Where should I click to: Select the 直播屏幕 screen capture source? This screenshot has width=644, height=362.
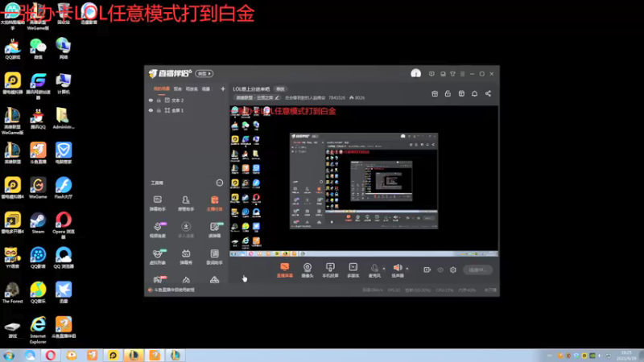(x=285, y=270)
